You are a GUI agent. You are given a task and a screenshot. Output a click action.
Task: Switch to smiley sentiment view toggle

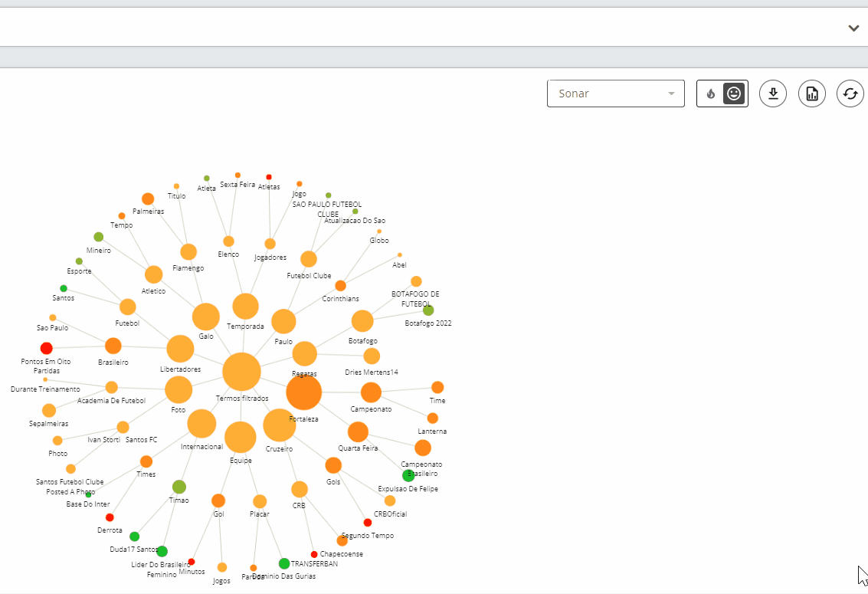735,94
